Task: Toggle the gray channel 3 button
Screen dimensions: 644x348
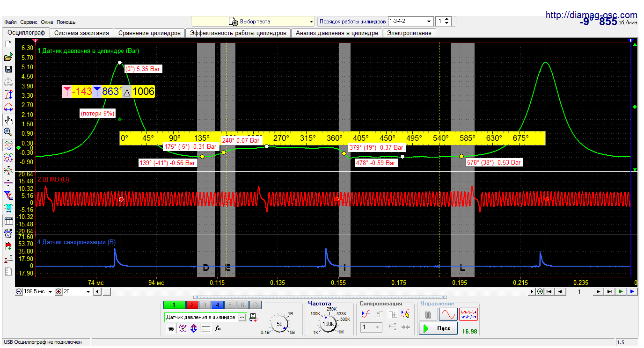Action: (x=205, y=305)
